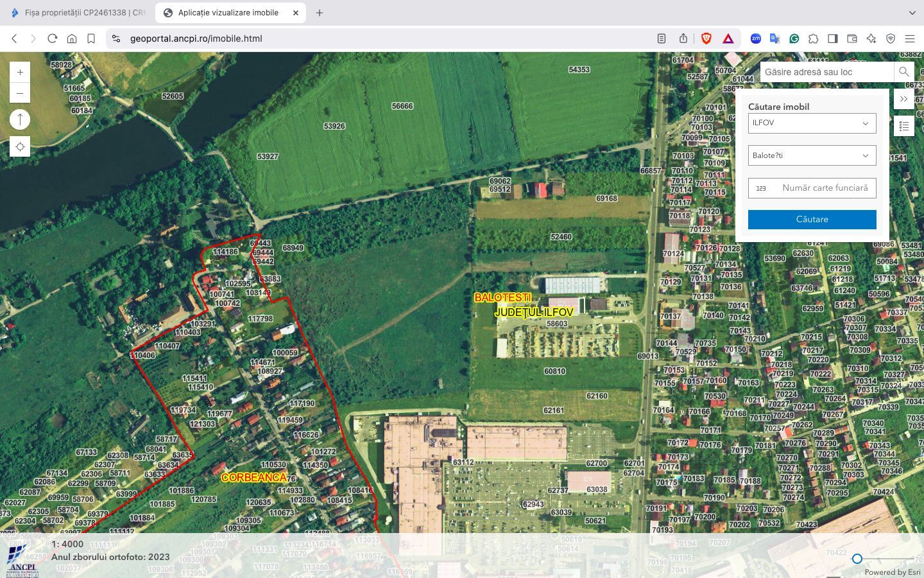Collapse the search panel with double chevron
The width and height of the screenshot is (924, 578).
904,98
